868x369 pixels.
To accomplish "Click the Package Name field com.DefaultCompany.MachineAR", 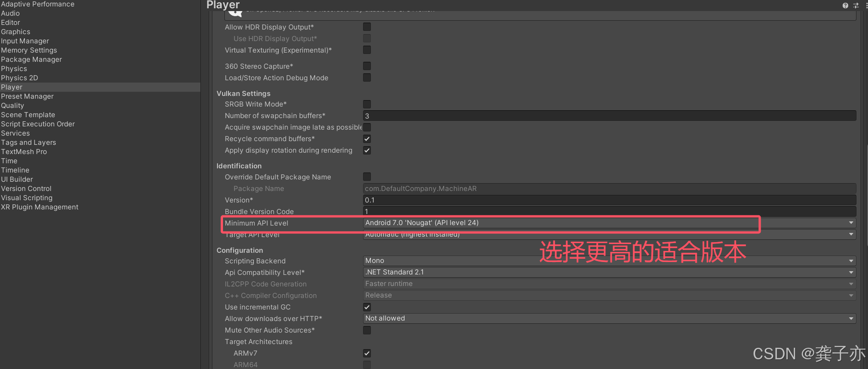I will [x=610, y=188].
